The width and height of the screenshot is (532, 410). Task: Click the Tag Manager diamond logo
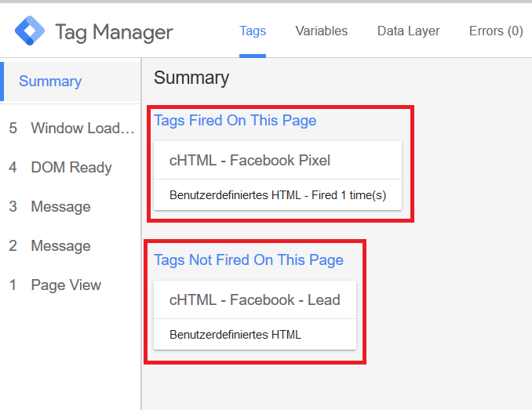pyautogui.click(x=30, y=31)
